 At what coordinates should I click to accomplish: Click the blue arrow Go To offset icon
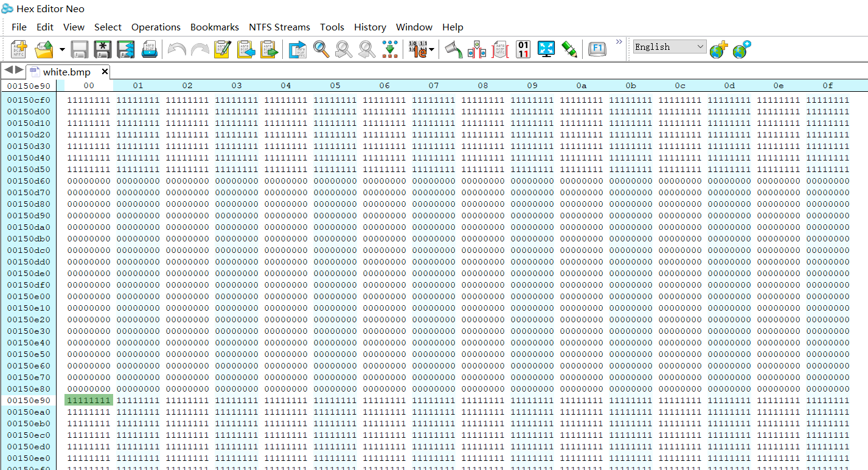tap(298, 49)
